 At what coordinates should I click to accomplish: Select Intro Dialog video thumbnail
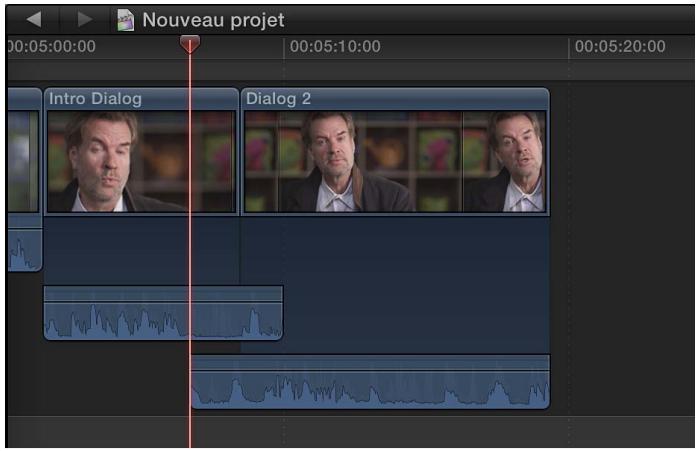point(141,161)
